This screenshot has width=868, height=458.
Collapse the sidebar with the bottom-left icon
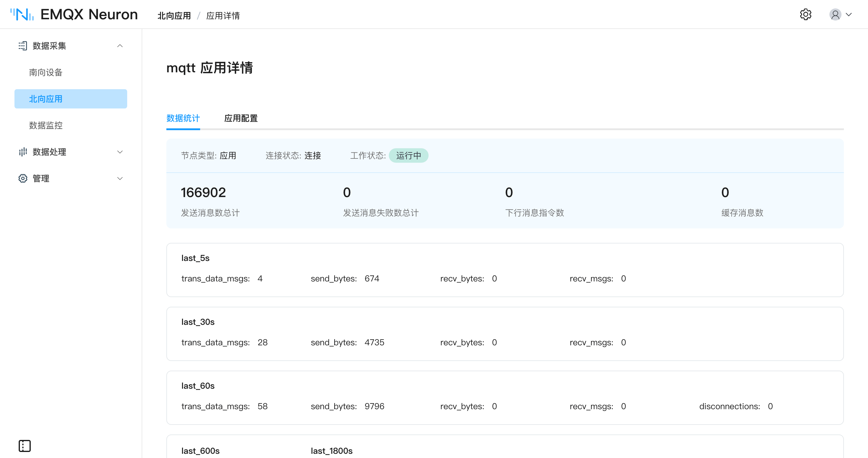click(25, 446)
